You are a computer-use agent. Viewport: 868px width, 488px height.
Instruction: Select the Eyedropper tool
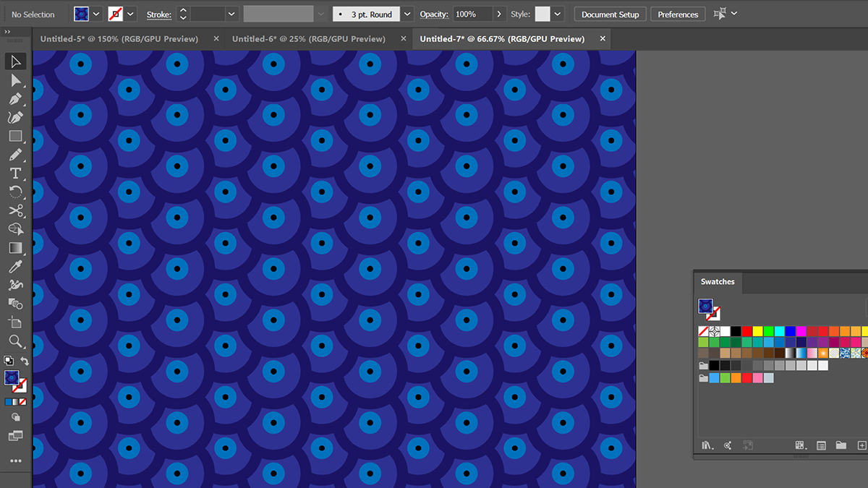click(x=15, y=267)
